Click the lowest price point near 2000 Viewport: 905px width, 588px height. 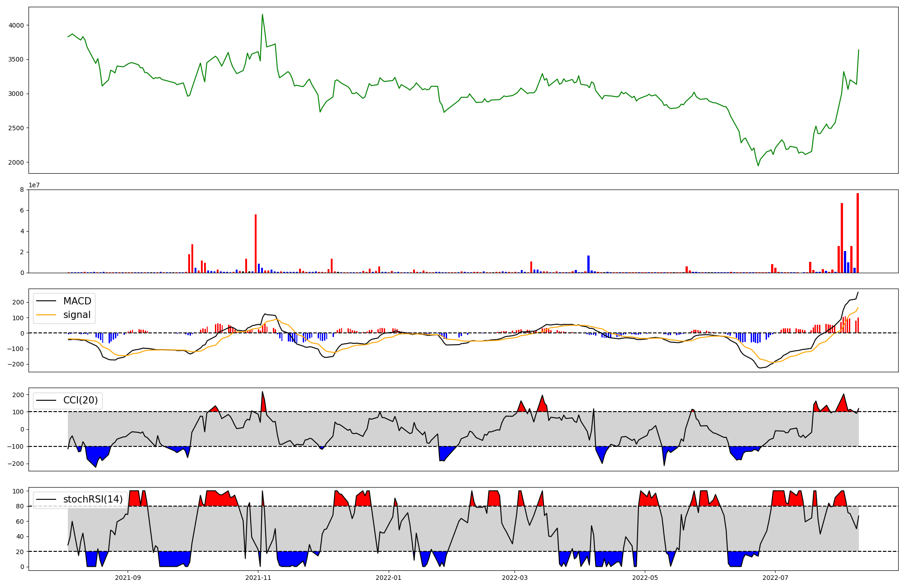(758, 165)
